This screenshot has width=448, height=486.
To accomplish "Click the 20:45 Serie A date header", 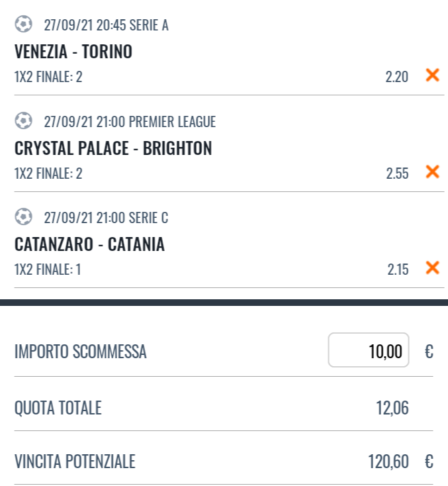I will tap(106, 26).
